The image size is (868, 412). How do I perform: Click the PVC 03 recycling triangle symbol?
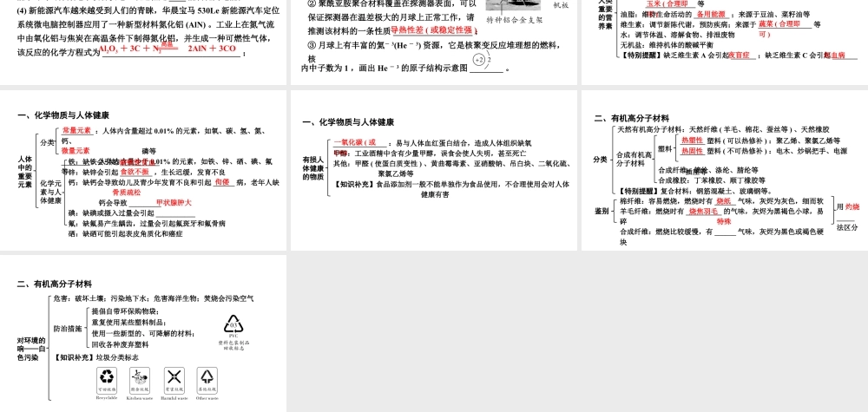(x=233, y=324)
